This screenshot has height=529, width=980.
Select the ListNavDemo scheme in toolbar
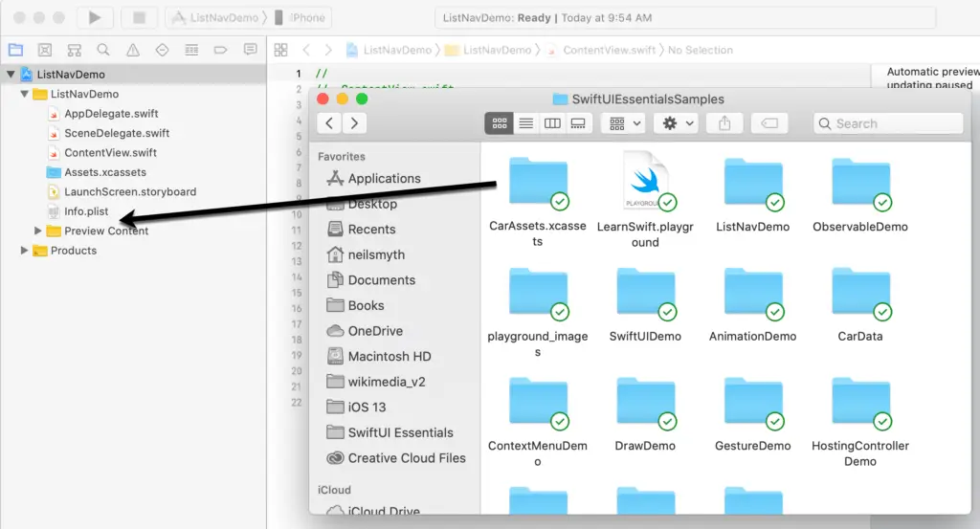[215, 17]
